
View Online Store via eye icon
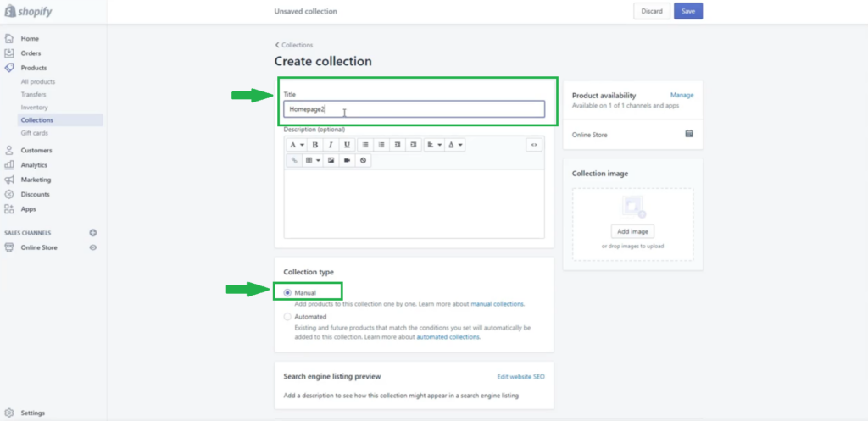[x=93, y=248]
